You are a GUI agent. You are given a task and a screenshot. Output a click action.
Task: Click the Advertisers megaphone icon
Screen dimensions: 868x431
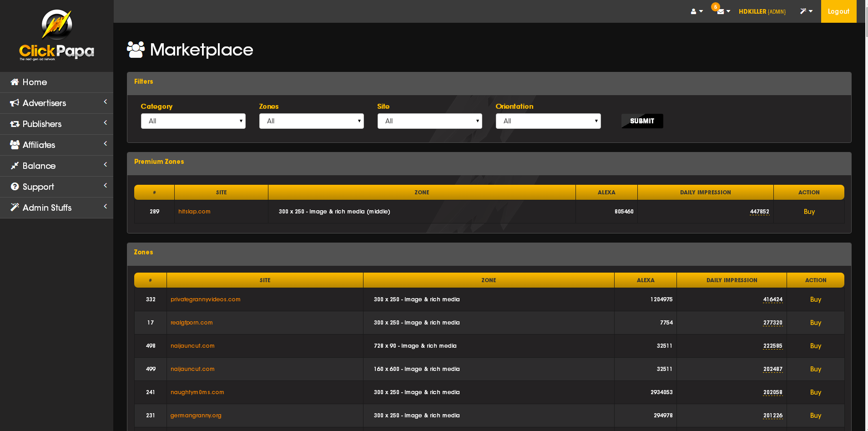coord(15,103)
